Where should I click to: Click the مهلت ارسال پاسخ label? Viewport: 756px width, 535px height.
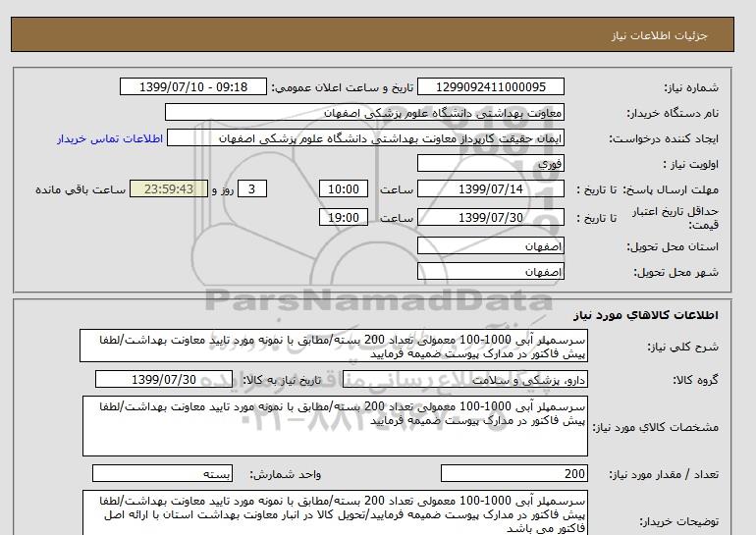(673, 189)
